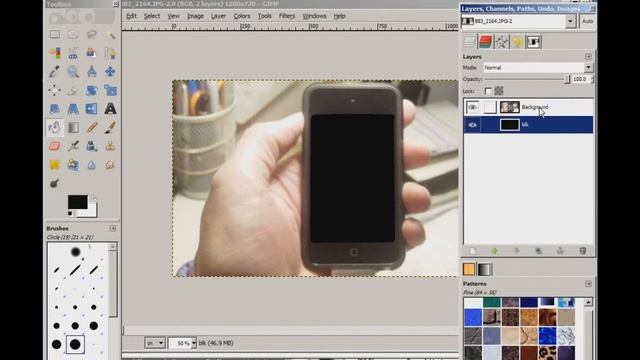Select the Shear tool
This screenshot has width=640, height=360.
pyautogui.click(x=55, y=109)
